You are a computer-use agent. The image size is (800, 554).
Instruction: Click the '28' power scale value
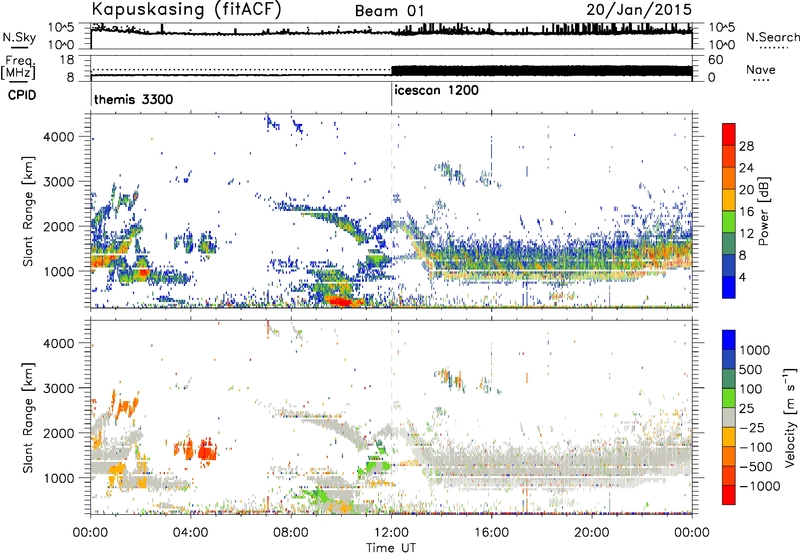click(746, 146)
